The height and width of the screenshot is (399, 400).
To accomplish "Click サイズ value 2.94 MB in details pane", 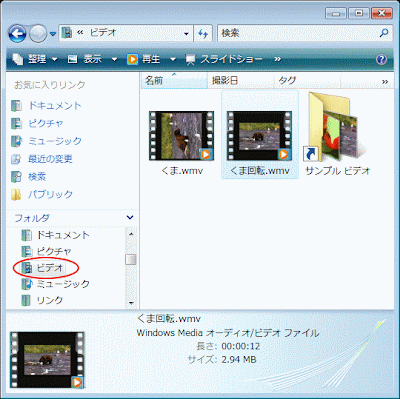I will [x=239, y=360].
